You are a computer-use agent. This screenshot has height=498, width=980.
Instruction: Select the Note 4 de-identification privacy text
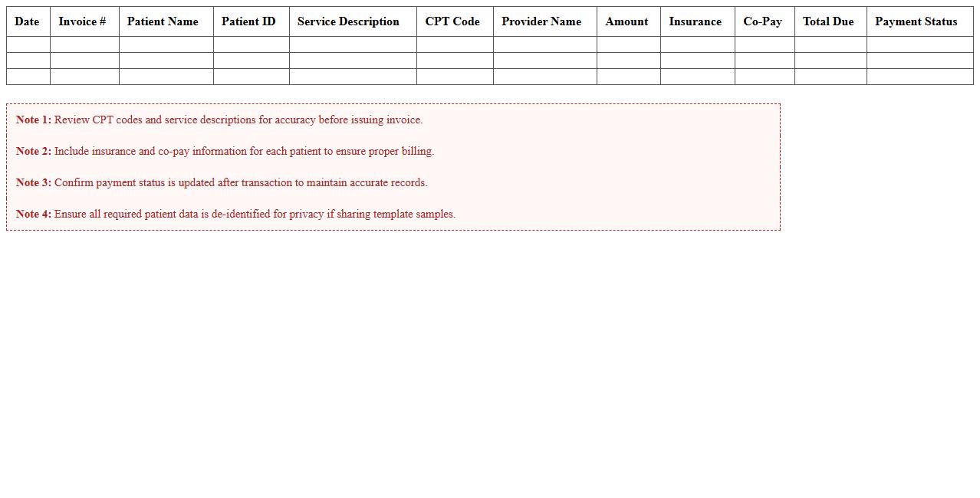(235, 214)
